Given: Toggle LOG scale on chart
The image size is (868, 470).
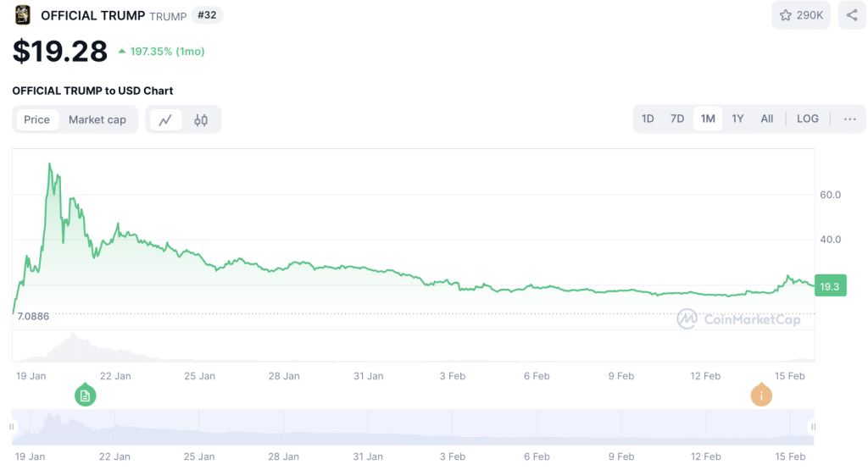Looking at the screenshot, I should 808,119.
